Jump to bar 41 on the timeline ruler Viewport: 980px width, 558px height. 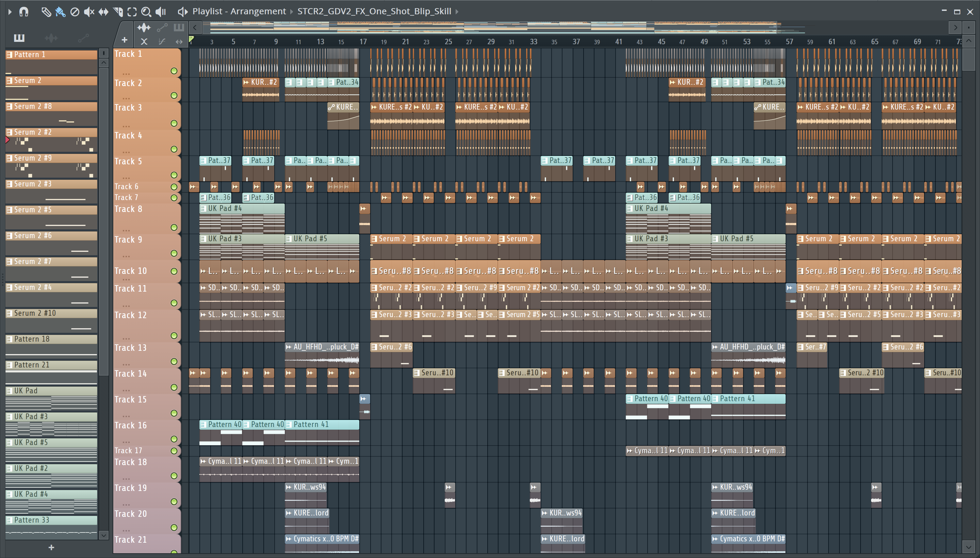coord(619,42)
